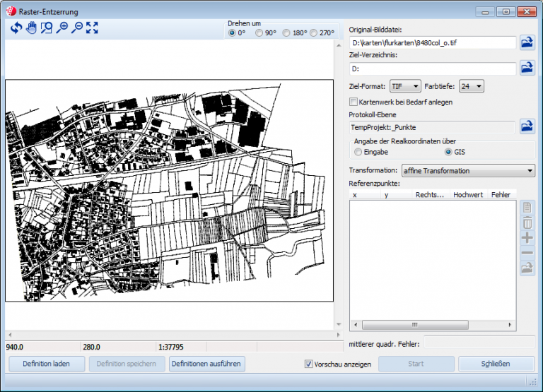Viewport: 543px width, 392px height.
Task: Click the refresh/rotate view icon
Action: point(16,28)
